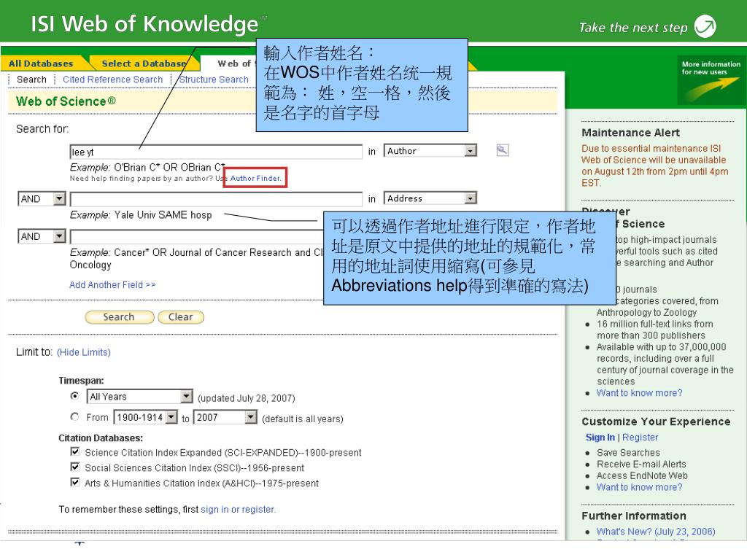
Task: Click the Hide Limits link
Action: (84, 352)
